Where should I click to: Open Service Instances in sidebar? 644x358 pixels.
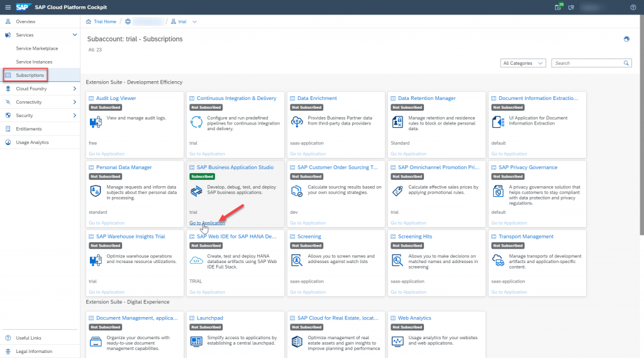(x=40, y=62)
